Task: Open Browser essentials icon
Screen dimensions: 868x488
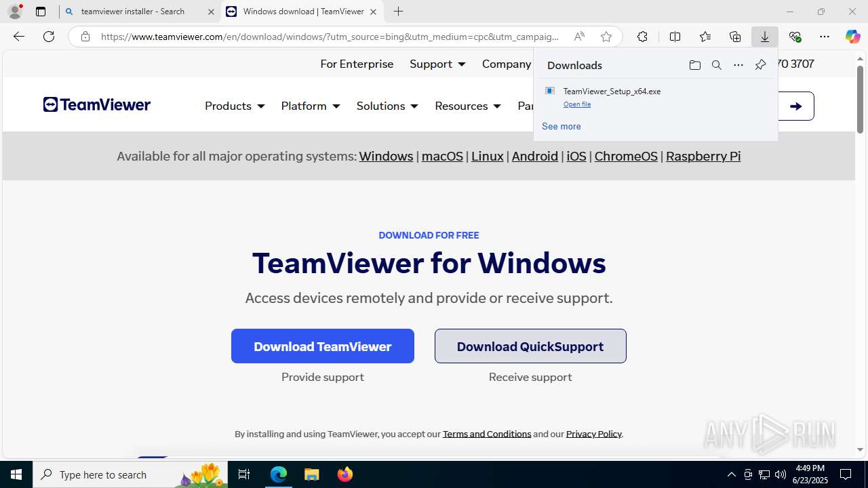Action: click(795, 37)
